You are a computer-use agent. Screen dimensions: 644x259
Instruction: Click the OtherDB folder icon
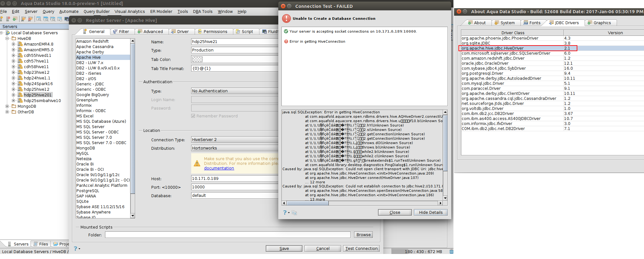14,112
